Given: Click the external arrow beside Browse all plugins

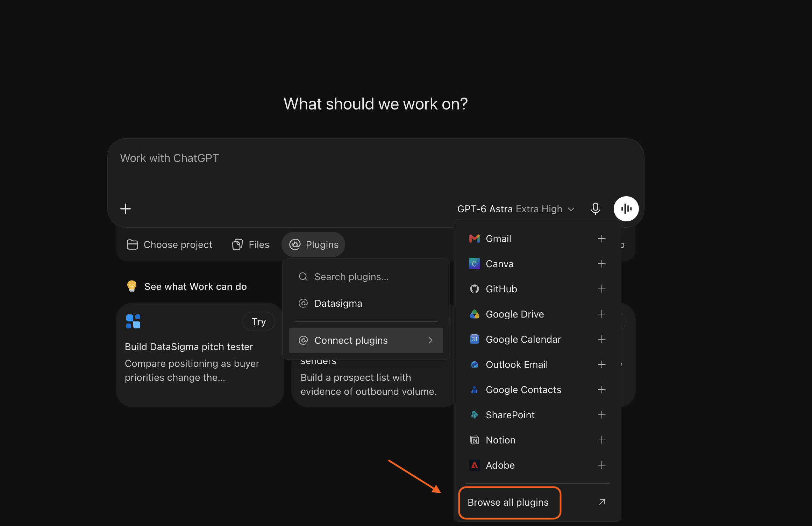Looking at the screenshot, I should (601, 502).
